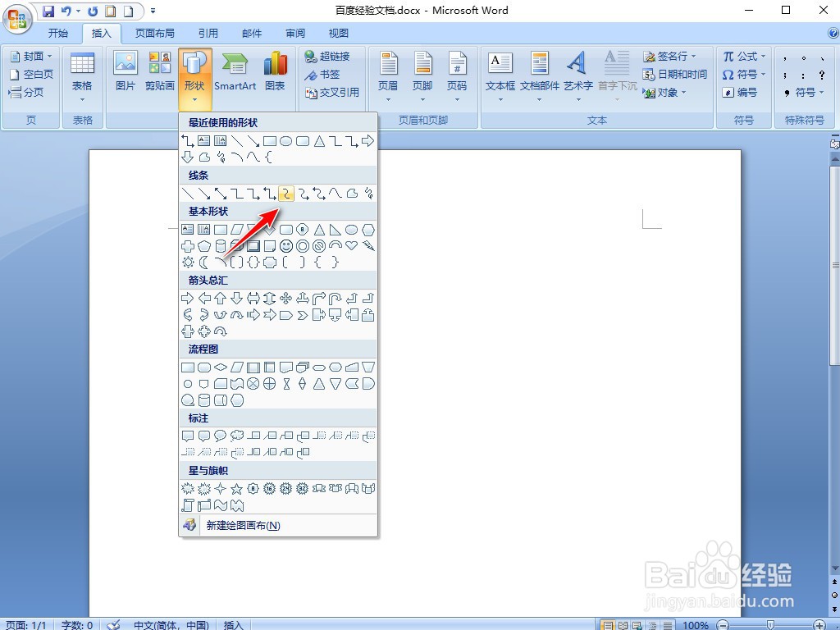Viewport: 840px width, 630px height.
Task: Toggle Insert mode (插入) in status bar
Action: coord(233,624)
